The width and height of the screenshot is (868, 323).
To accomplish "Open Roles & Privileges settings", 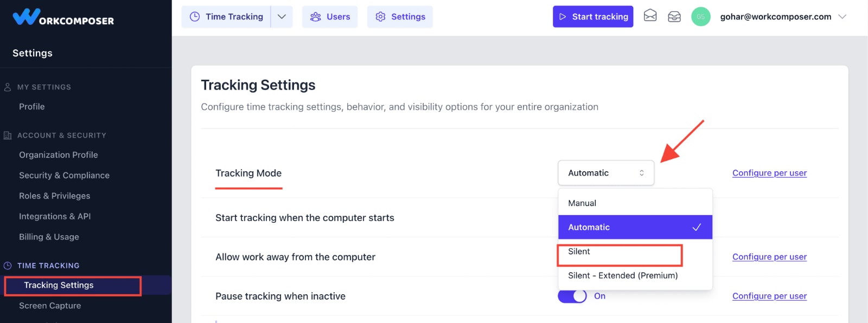I will 55,196.
